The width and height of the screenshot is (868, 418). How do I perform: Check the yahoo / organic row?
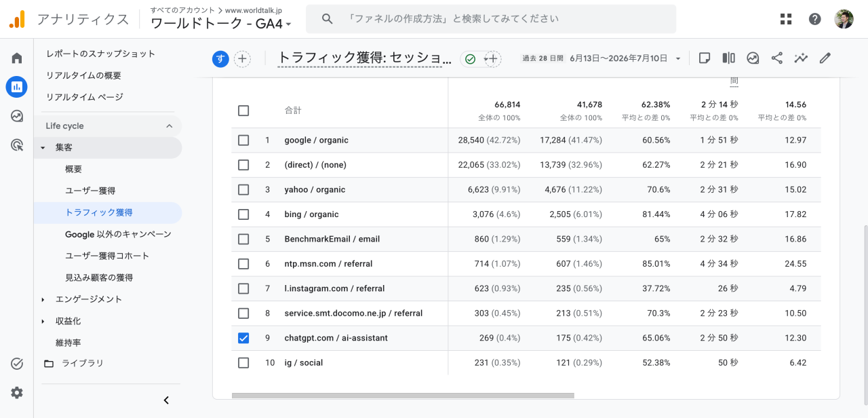243,190
